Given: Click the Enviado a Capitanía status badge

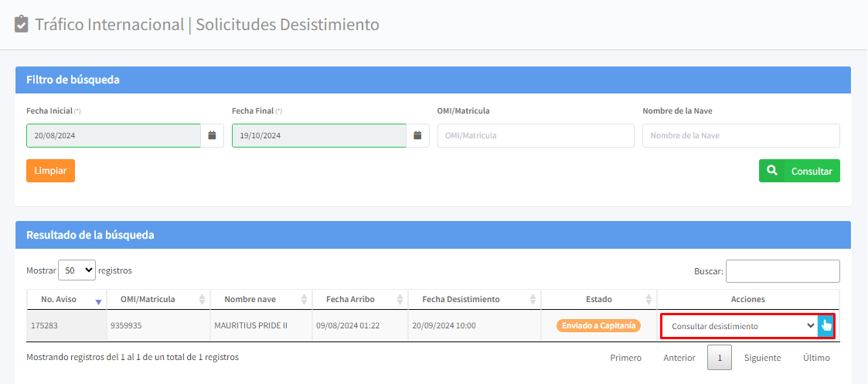Looking at the screenshot, I should [x=598, y=325].
